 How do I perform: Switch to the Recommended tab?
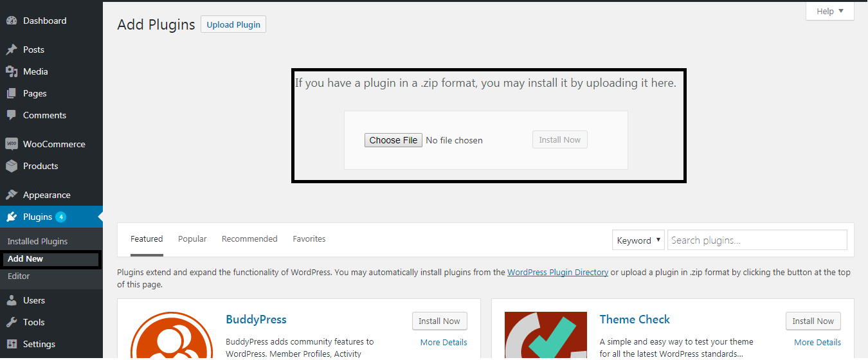tap(249, 239)
